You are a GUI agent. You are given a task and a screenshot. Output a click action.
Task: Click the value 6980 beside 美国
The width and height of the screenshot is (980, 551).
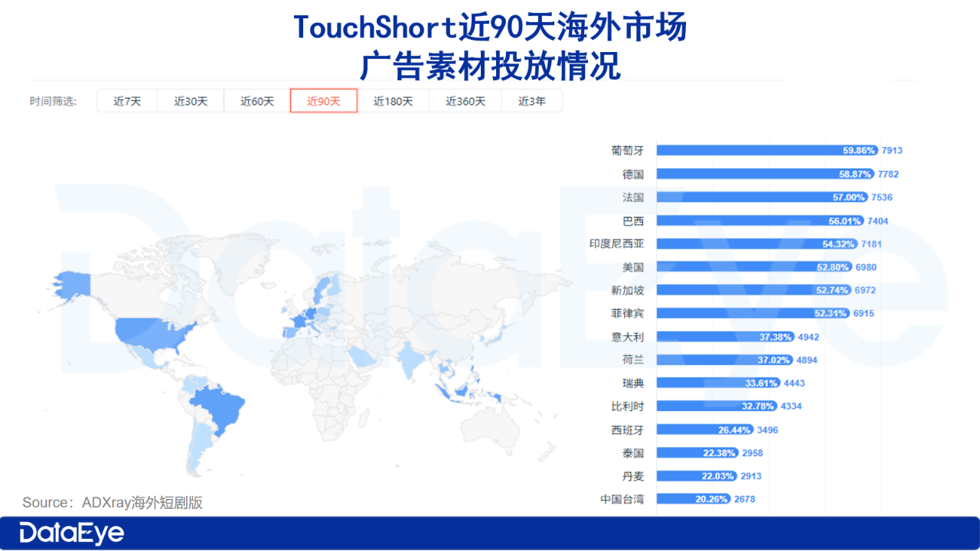tap(866, 267)
